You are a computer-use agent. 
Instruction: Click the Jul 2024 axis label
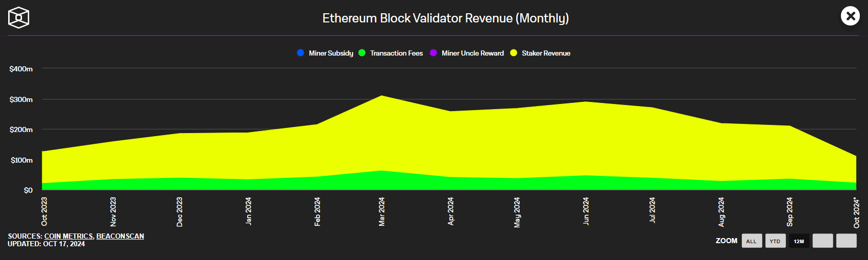click(653, 210)
